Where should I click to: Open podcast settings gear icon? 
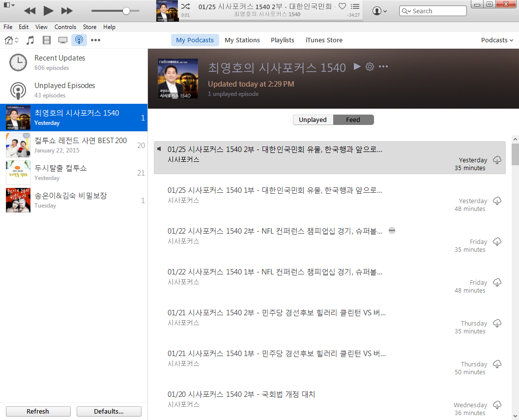pyautogui.click(x=370, y=66)
